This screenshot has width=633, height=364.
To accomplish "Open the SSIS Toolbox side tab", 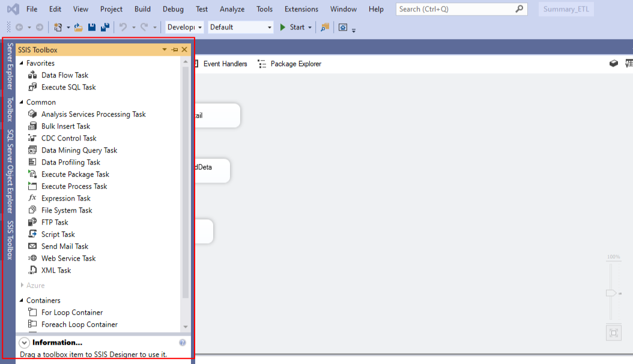I will coord(10,240).
